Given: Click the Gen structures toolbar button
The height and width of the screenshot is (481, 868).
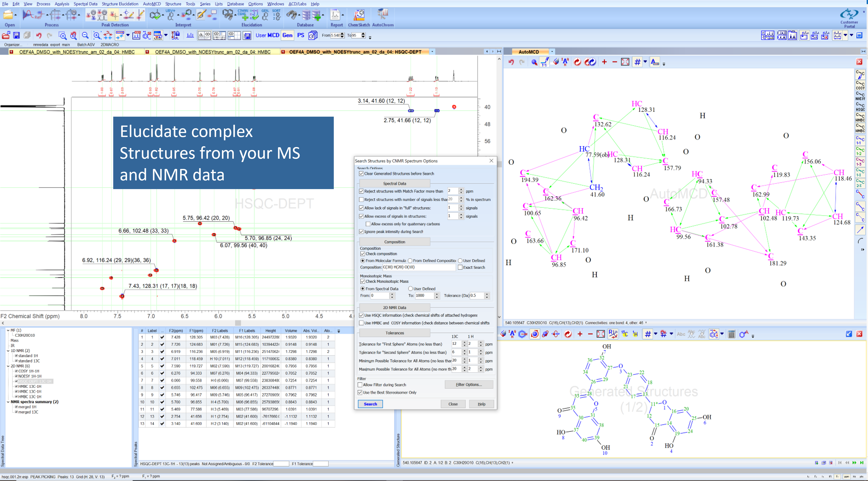Looking at the screenshot, I should coord(287,35).
